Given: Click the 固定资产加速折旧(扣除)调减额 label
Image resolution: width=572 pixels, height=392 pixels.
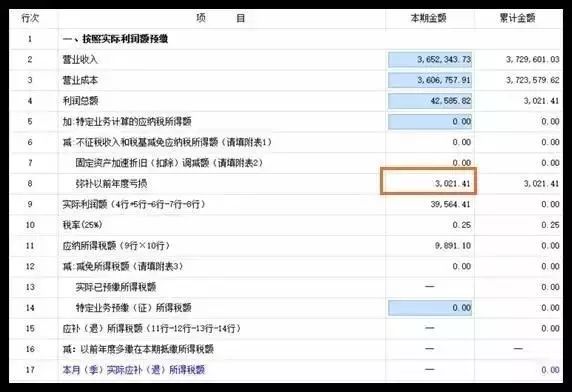Looking at the screenshot, I should (169, 163).
